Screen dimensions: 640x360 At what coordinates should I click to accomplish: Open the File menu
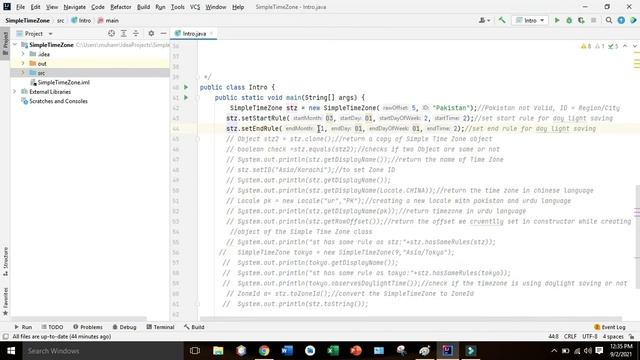click(20, 7)
